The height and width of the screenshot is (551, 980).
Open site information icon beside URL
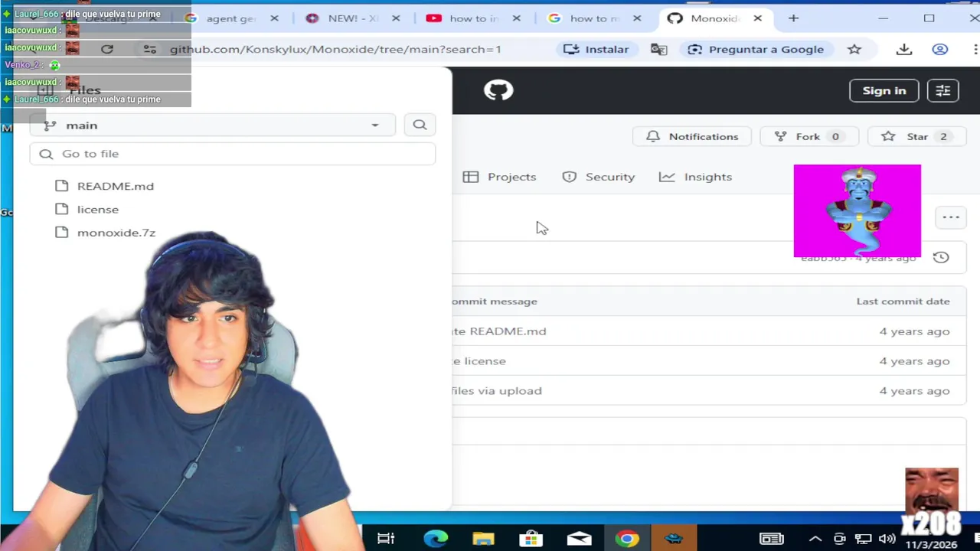pos(149,49)
